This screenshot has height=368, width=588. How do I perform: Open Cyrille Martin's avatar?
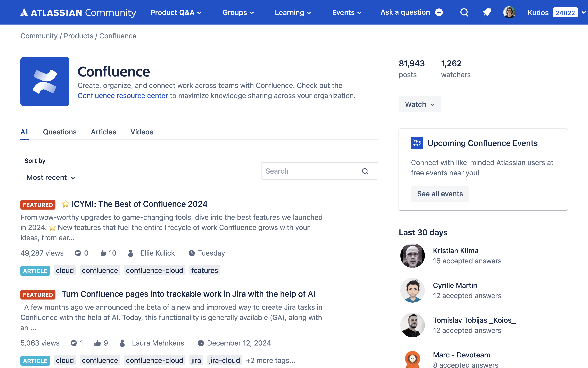tap(413, 290)
